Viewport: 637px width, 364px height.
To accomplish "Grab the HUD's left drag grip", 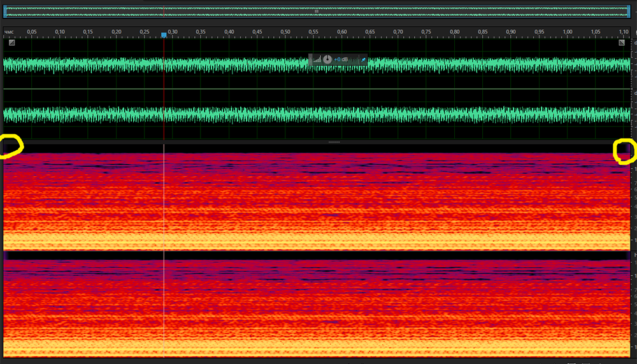I will click(311, 60).
